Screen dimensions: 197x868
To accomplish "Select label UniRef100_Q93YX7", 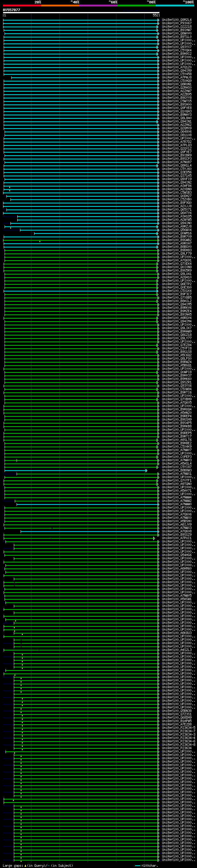I will click(176, 47).
